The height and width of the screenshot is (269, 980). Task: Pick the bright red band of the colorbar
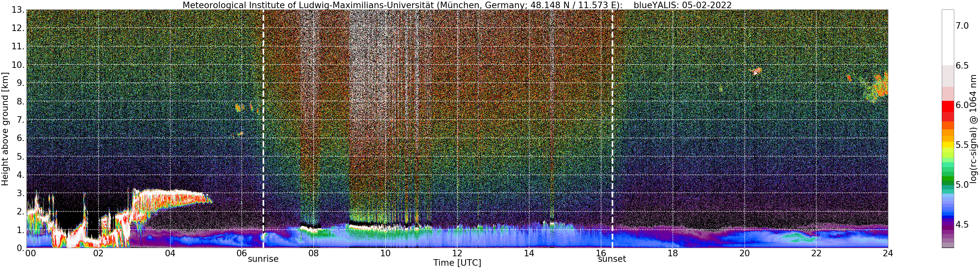pos(948,106)
